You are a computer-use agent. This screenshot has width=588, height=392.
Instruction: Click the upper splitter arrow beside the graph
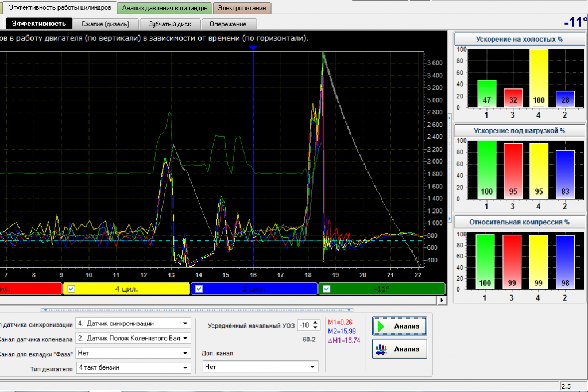(x=450, y=118)
